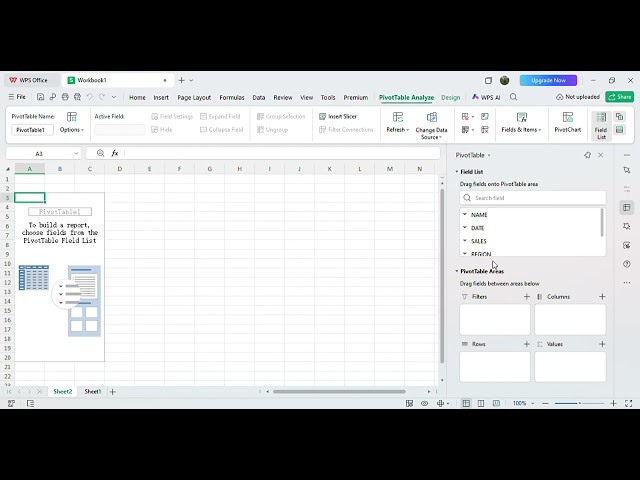Screen dimensions: 640x480
Task: Click the PivotTable Name input box
Action: [x=32, y=130]
